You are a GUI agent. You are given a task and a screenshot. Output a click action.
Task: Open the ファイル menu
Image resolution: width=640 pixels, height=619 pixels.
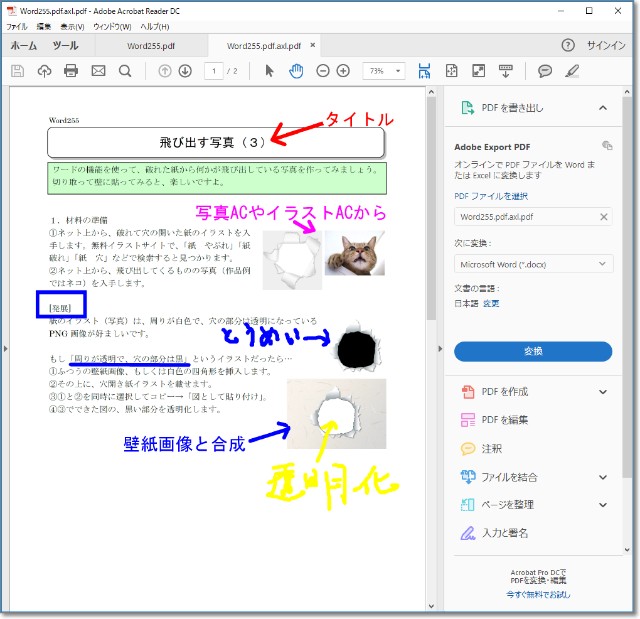(16, 26)
